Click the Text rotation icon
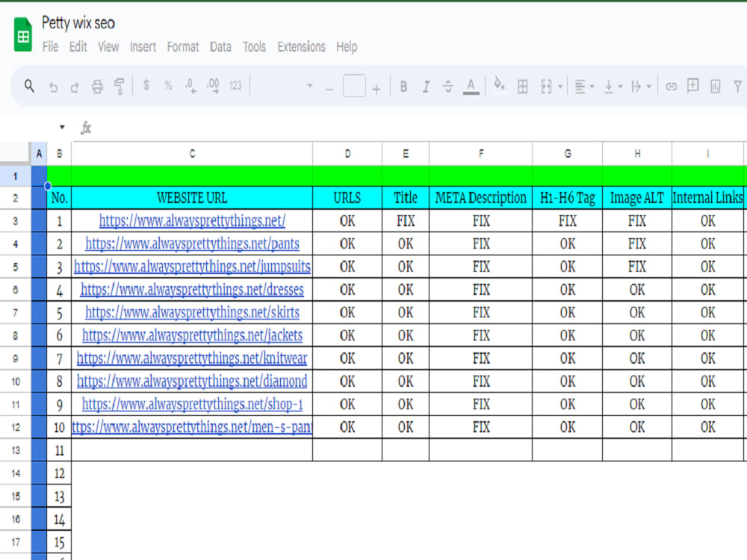 coord(636,86)
